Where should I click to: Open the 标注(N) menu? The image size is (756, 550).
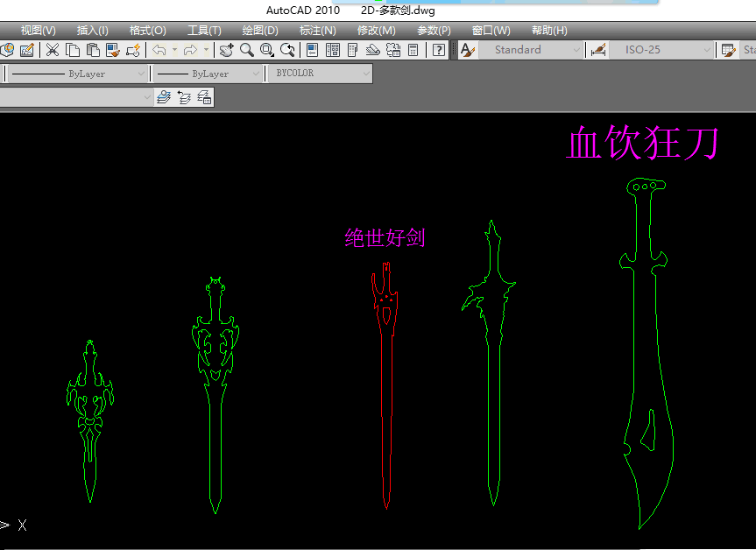click(317, 31)
